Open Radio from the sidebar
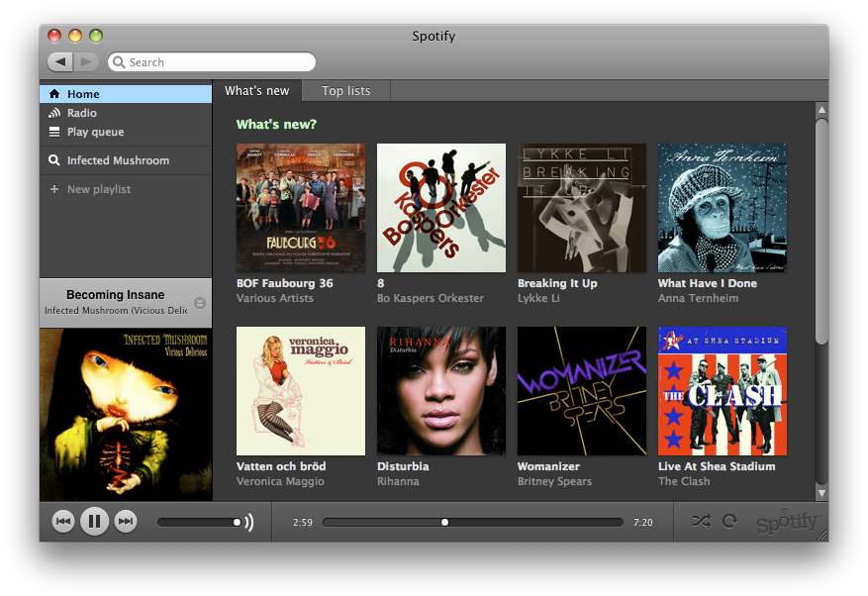 (x=126, y=113)
